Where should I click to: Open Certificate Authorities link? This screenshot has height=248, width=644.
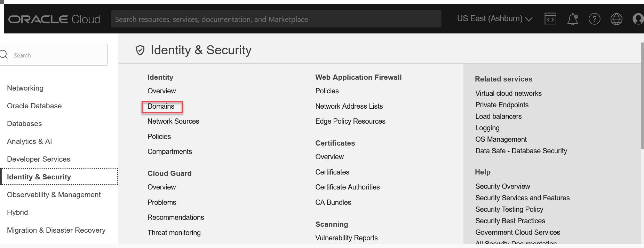click(347, 187)
